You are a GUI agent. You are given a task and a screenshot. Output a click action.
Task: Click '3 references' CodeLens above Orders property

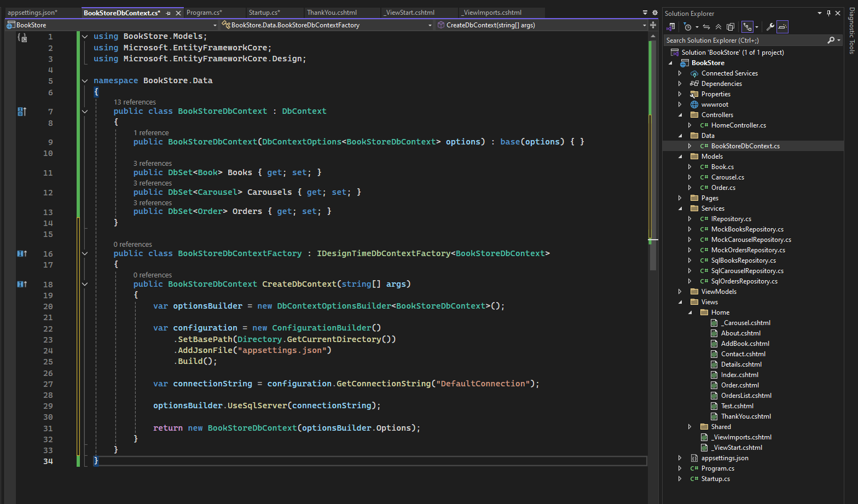tap(153, 203)
